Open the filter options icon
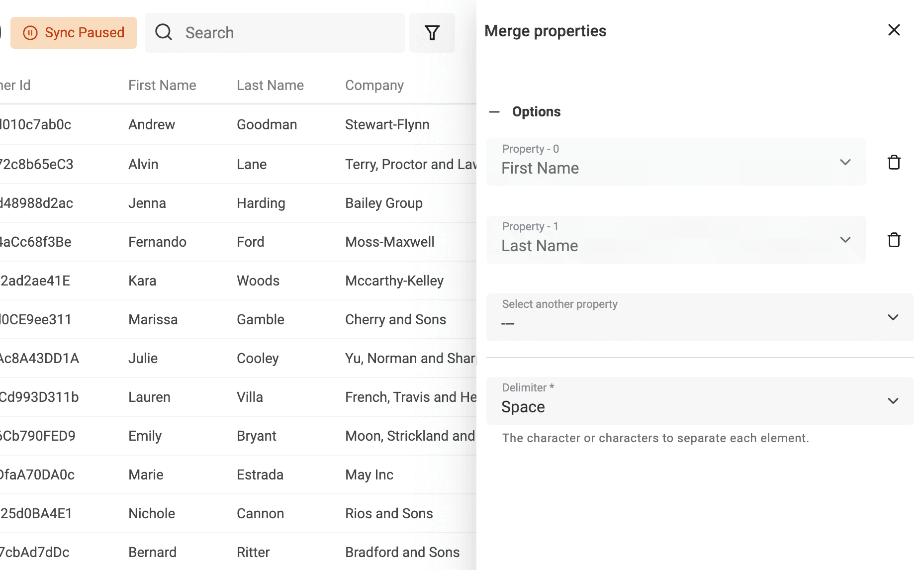The width and height of the screenshot is (924, 570). [x=432, y=32]
